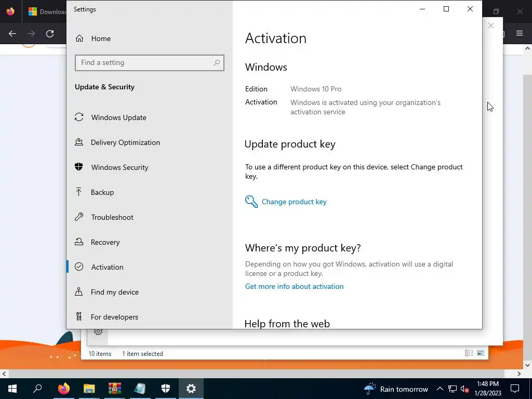Open the notification center
The width and height of the screenshot is (532, 399).
coord(515,389)
